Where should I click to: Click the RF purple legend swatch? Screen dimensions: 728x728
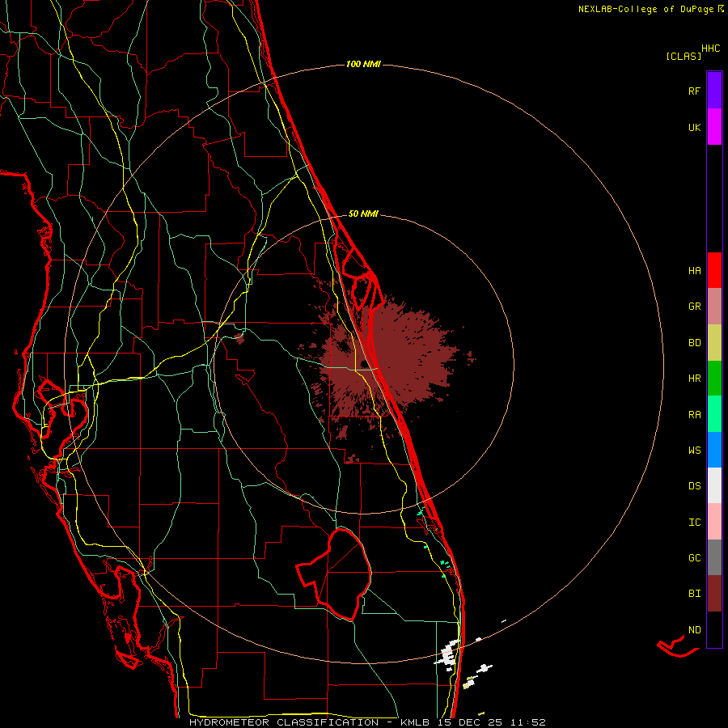(x=714, y=91)
